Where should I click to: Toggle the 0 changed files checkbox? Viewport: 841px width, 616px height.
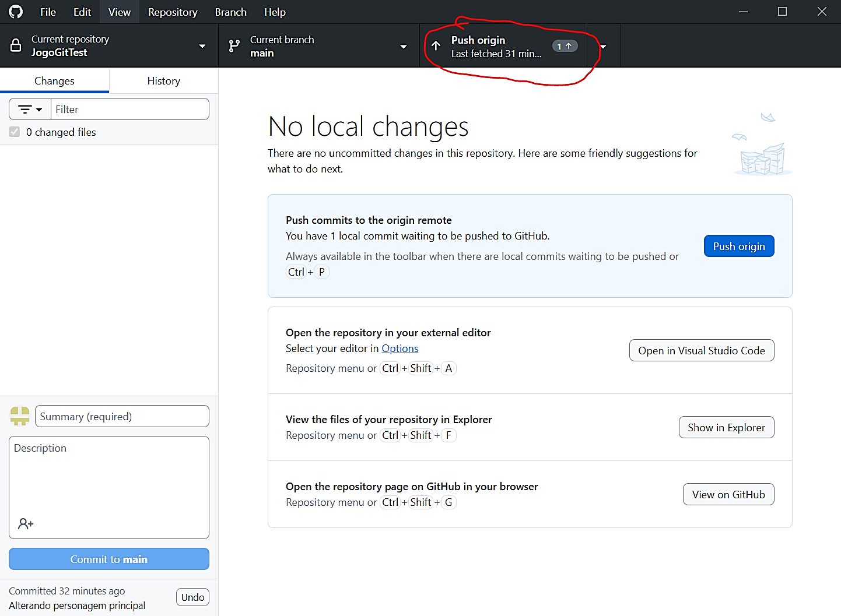click(15, 132)
